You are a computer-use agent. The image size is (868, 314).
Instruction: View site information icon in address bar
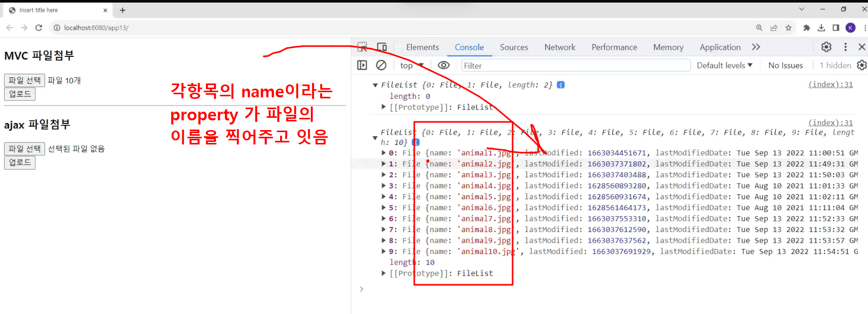pyautogui.click(x=57, y=28)
